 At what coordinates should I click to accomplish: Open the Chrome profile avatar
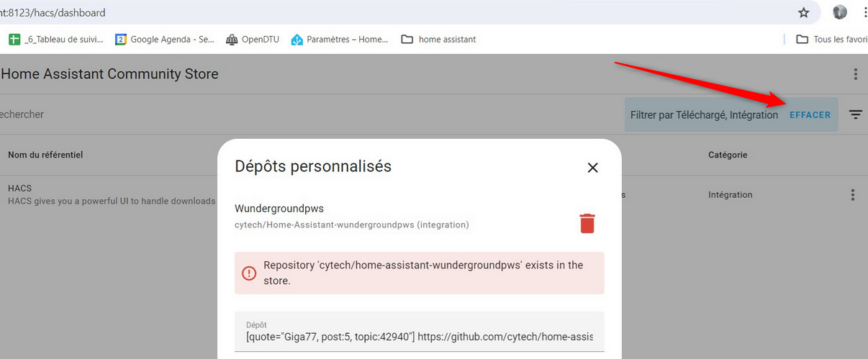839,12
